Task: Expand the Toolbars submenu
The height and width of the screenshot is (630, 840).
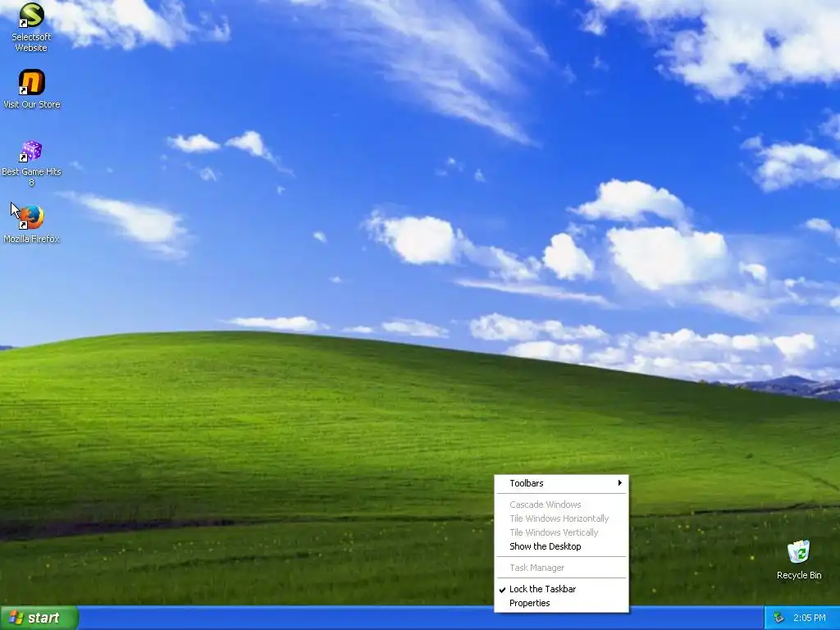Action: (x=561, y=483)
